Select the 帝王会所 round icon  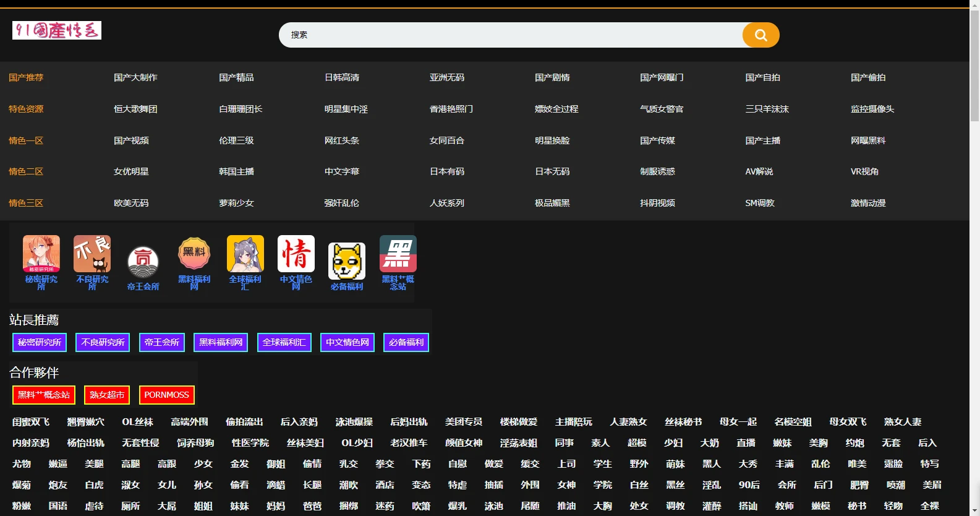[143, 262]
